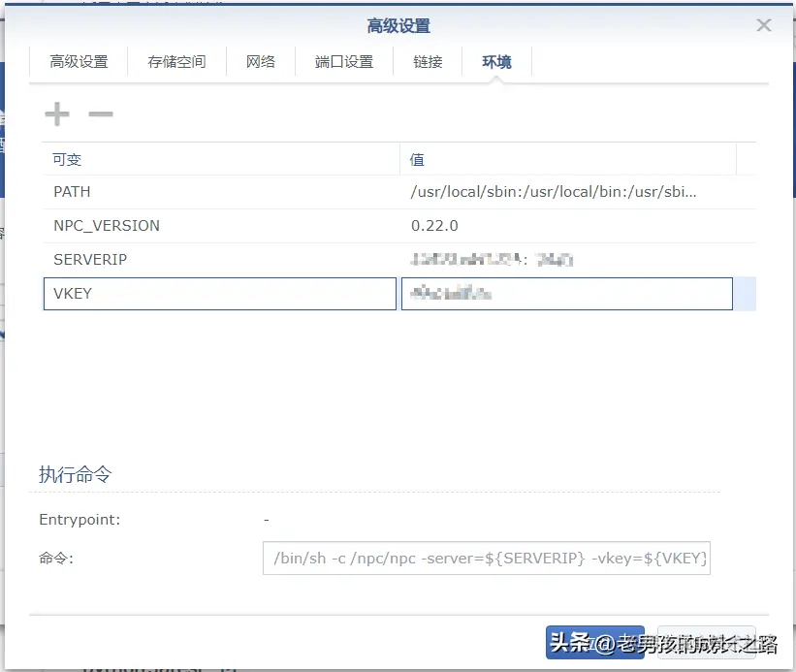This screenshot has height=672, width=796.
Task: Remove selected variable using minus icon
Action: coord(101,113)
